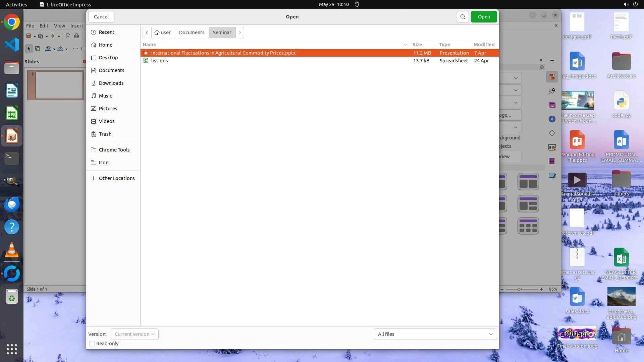The height and width of the screenshot is (362, 644).
Task: Open the Navigator compass sidebar icon
Action: [x=552, y=119]
